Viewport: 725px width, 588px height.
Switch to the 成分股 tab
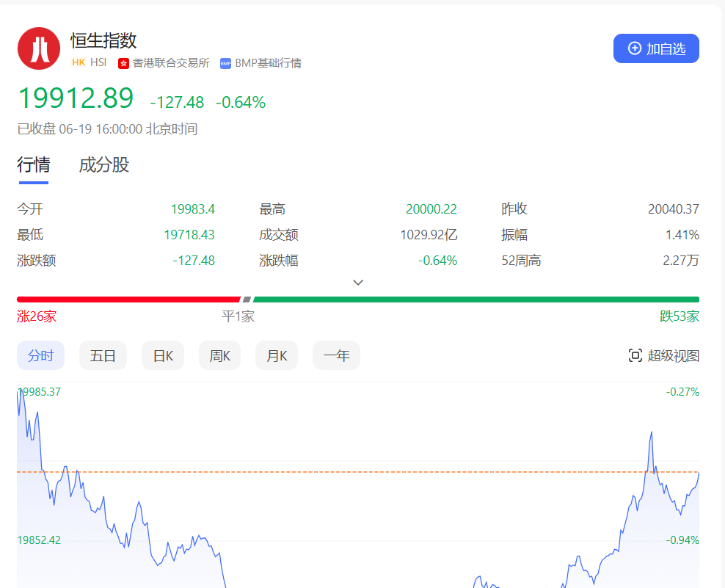point(104,164)
